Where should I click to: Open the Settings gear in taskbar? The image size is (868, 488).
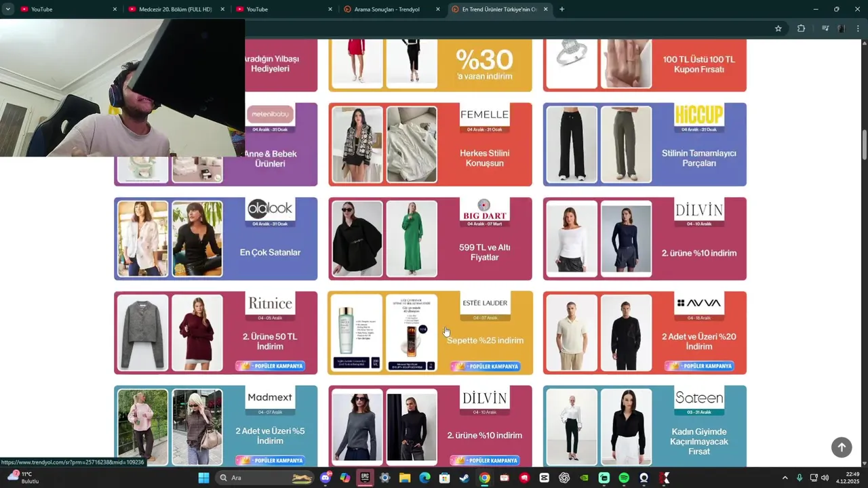coord(385,478)
